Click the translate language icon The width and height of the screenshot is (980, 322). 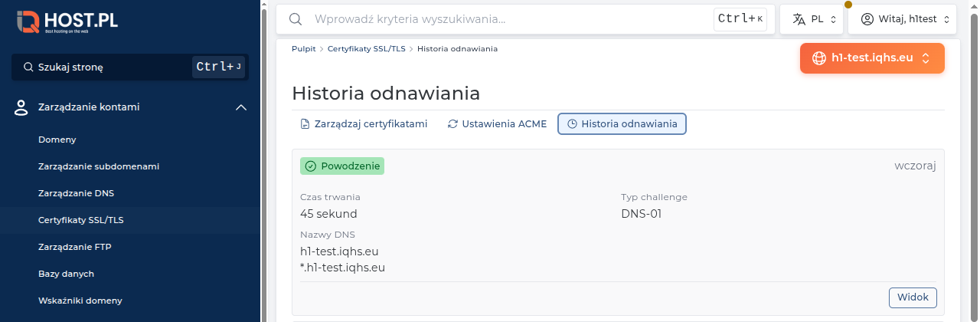(x=799, y=19)
